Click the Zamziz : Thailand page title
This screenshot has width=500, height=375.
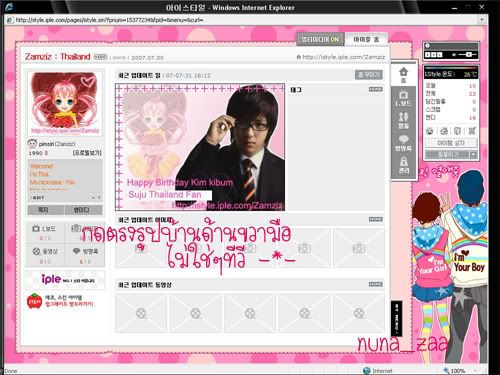click(58, 56)
